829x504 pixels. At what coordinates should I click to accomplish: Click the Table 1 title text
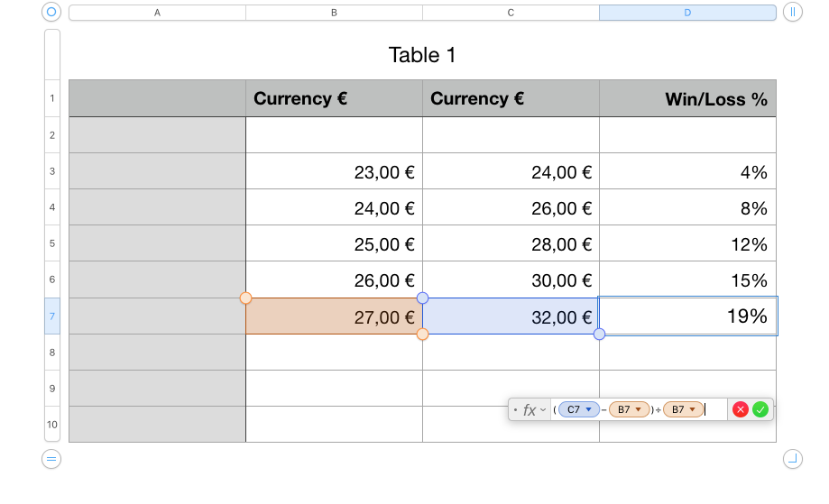click(x=422, y=55)
